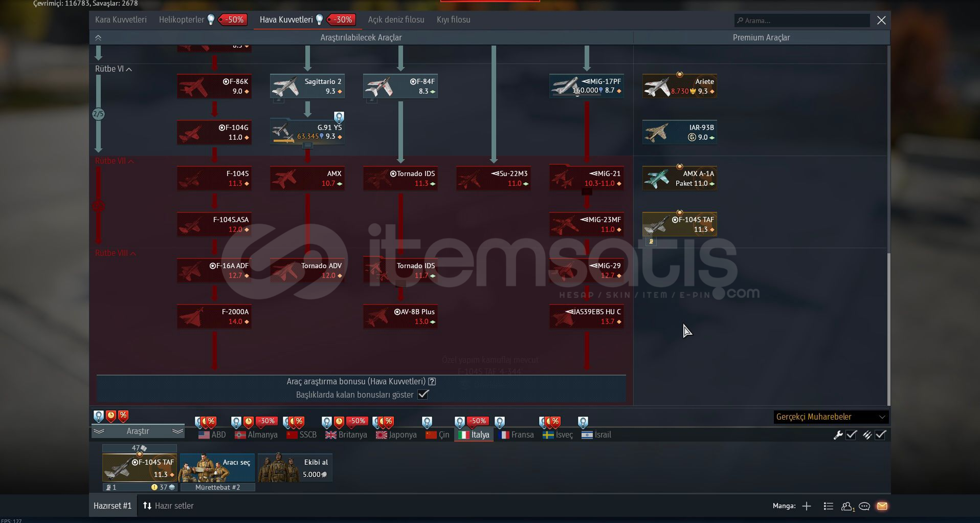Click the -50% discount badge on Helikopterler
Viewport: 980px width, 523px height.
click(x=233, y=19)
